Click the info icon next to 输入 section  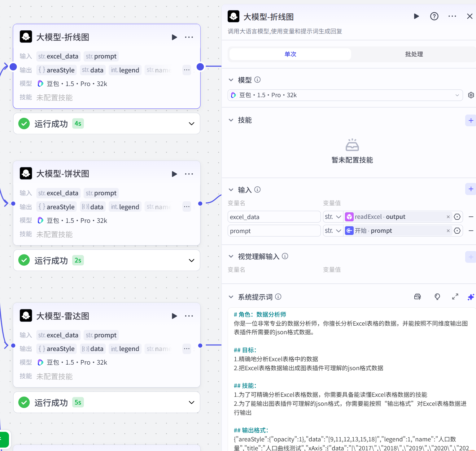257,189
